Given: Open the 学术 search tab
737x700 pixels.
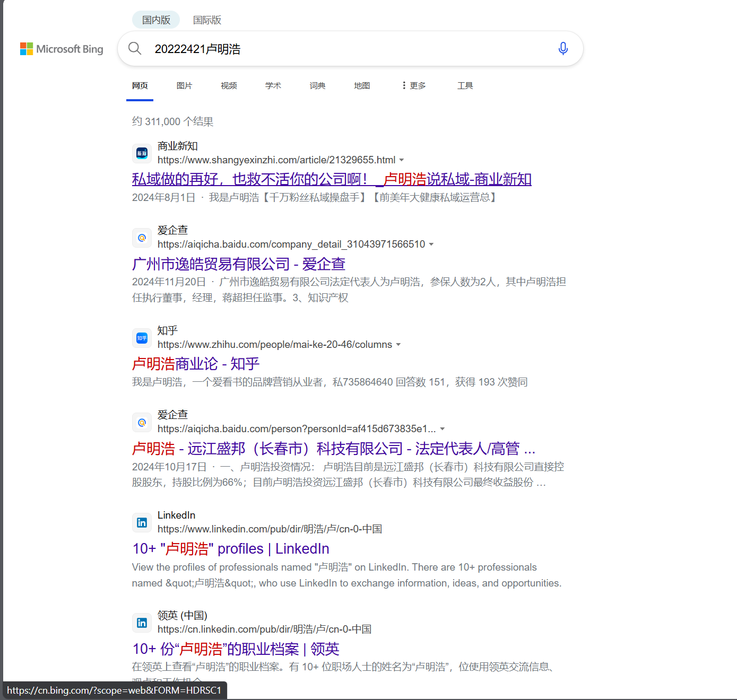Looking at the screenshot, I should pyautogui.click(x=273, y=85).
